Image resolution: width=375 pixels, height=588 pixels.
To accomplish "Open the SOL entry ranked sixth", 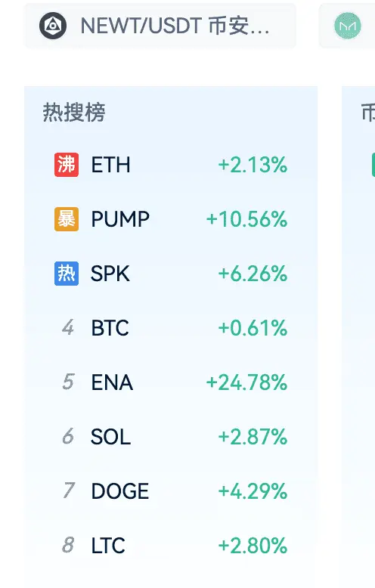I will pyautogui.click(x=171, y=437).
